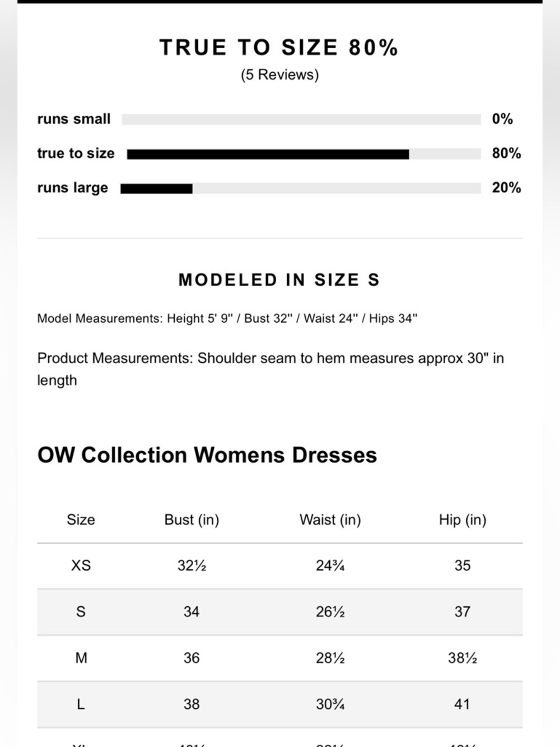Click the MODELED IN SIZE S heading
The height and width of the screenshot is (747, 560).
point(279,280)
